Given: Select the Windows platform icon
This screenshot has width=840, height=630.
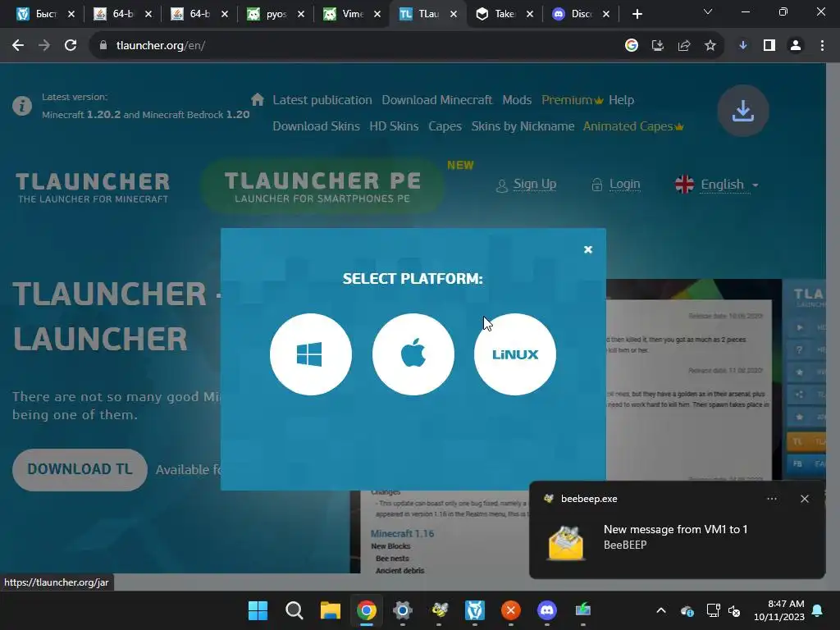Looking at the screenshot, I should coord(311,354).
